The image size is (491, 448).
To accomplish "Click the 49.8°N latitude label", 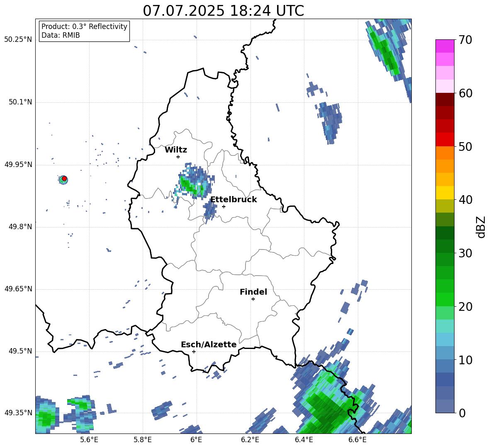I will pyautogui.click(x=20, y=227).
